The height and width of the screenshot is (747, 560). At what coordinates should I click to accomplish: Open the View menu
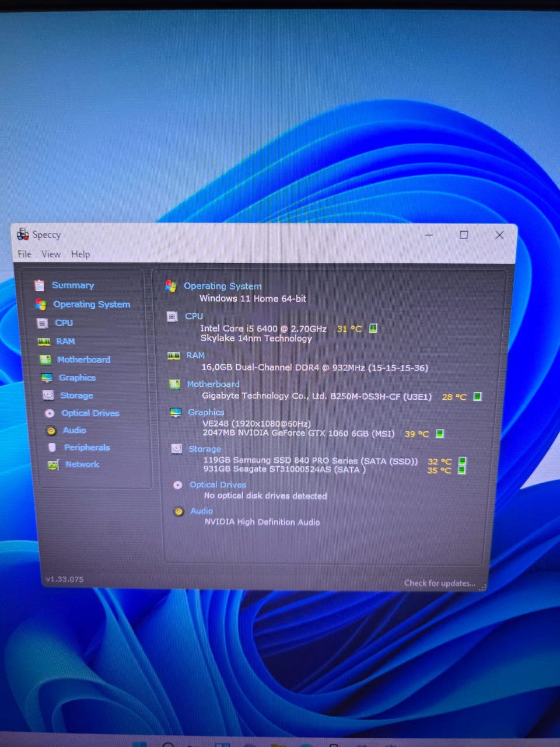point(51,254)
